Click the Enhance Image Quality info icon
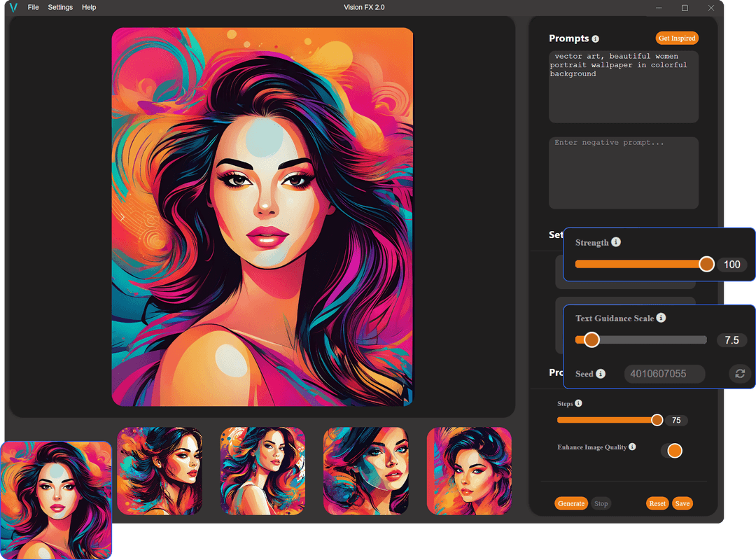The width and height of the screenshot is (756, 560). (x=633, y=447)
